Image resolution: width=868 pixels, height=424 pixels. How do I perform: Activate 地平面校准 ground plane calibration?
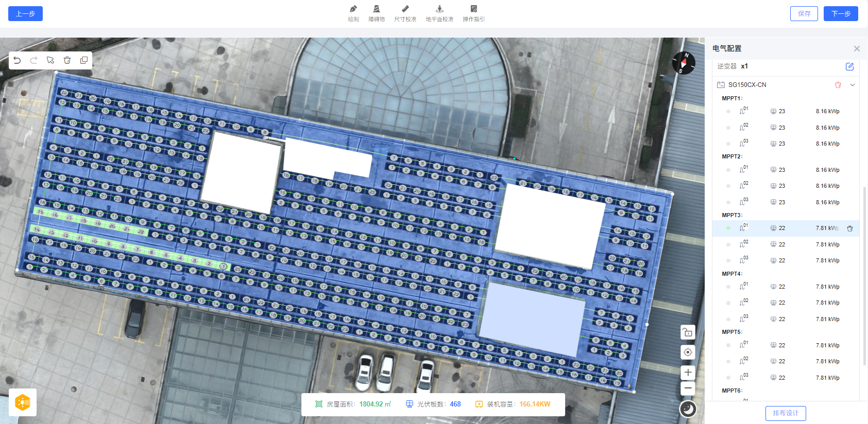point(439,13)
